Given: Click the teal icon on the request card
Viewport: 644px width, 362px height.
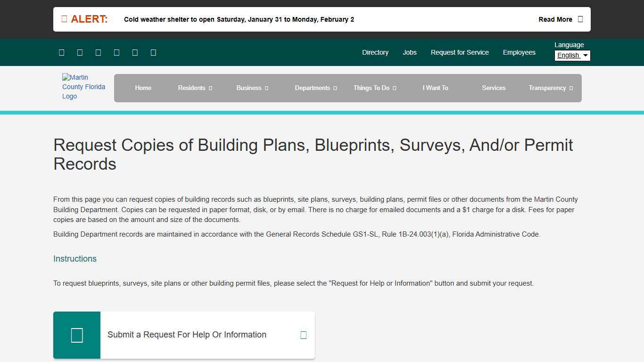Looking at the screenshot, I should [77, 335].
